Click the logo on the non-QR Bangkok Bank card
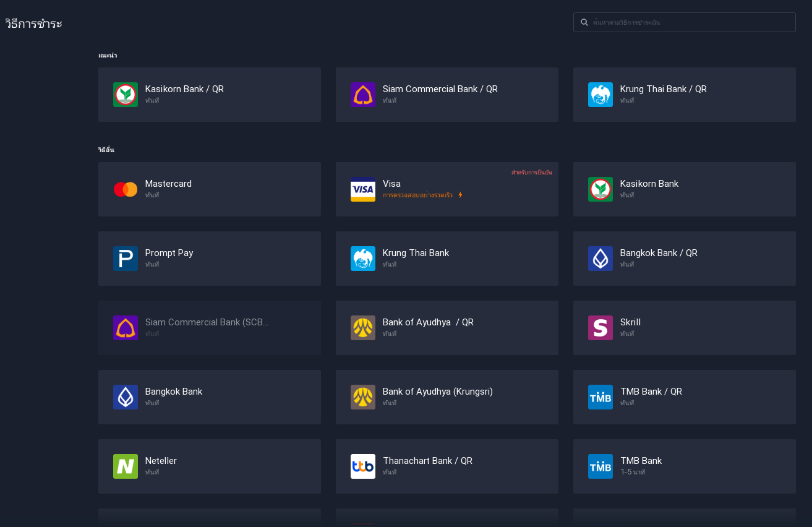This screenshot has height=527, width=812. coord(126,397)
